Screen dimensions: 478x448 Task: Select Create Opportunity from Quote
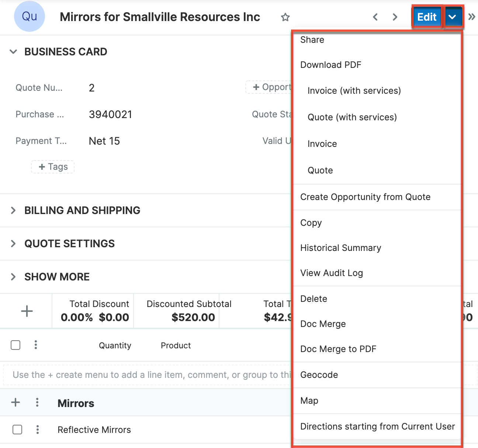click(x=365, y=197)
